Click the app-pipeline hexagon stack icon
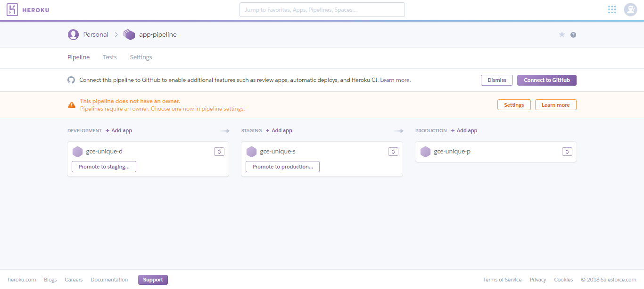Viewport: 644px width, 289px height. [129, 34]
